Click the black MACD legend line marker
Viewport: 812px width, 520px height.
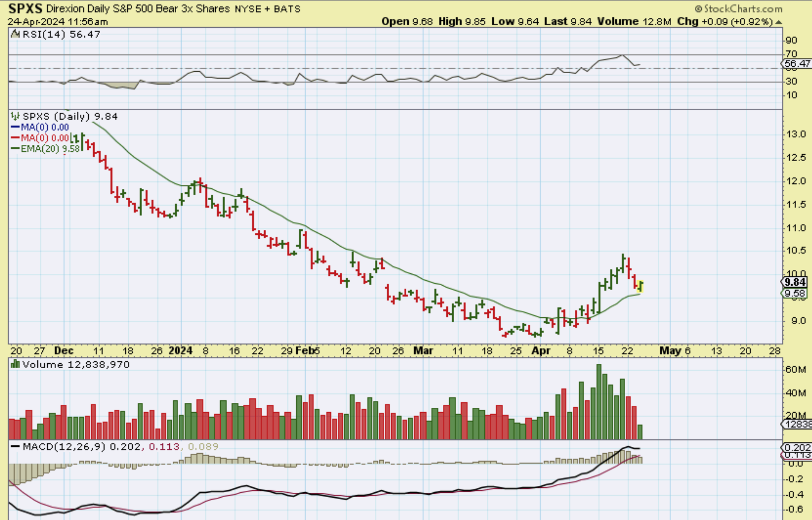[x=15, y=446]
